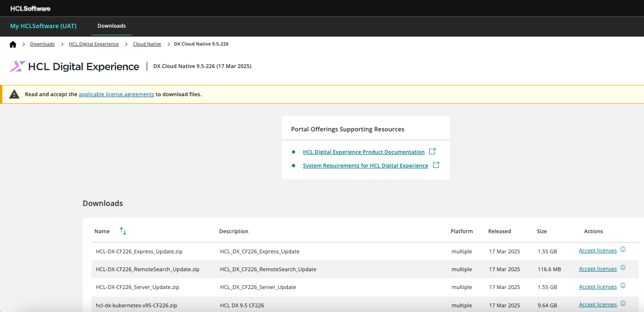644x312 pixels.
Task: Click info icon beside Server_Update Accept licenses
Action: (x=623, y=286)
